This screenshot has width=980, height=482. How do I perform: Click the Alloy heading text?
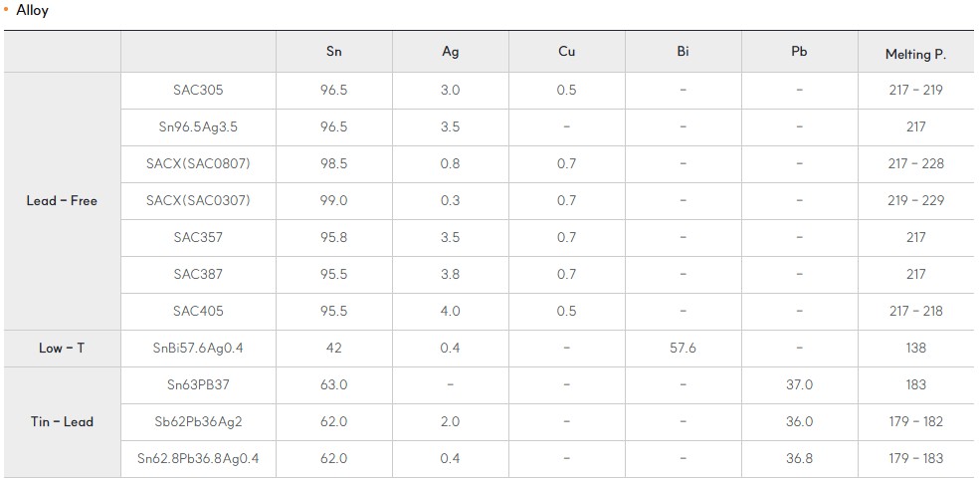[x=33, y=11]
